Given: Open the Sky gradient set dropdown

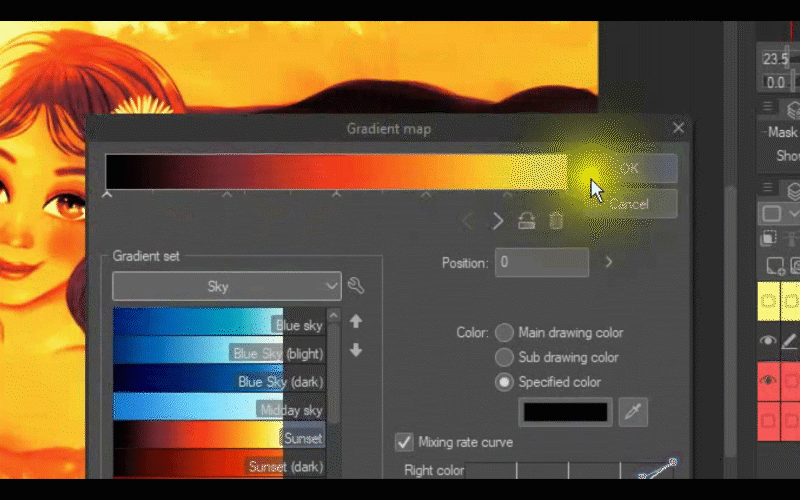Looking at the screenshot, I should (x=227, y=286).
